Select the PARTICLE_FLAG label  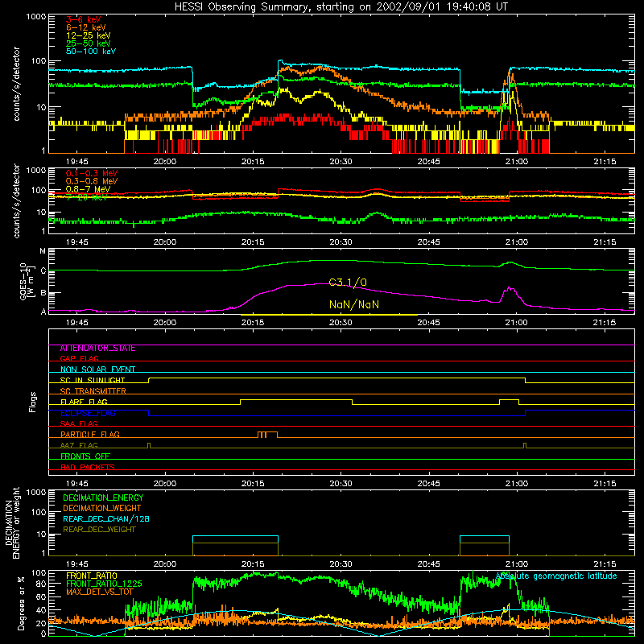(x=90, y=435)
